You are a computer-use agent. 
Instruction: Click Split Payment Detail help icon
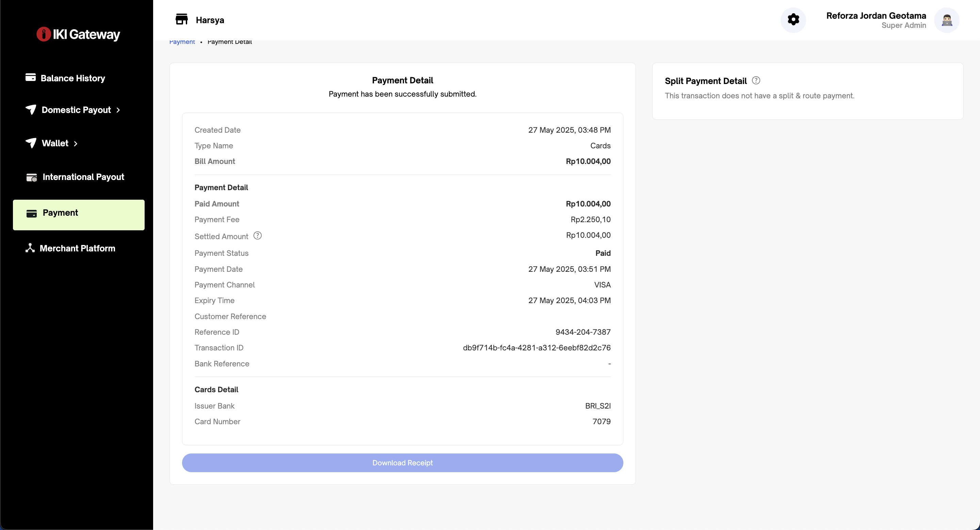click(756, 81)
